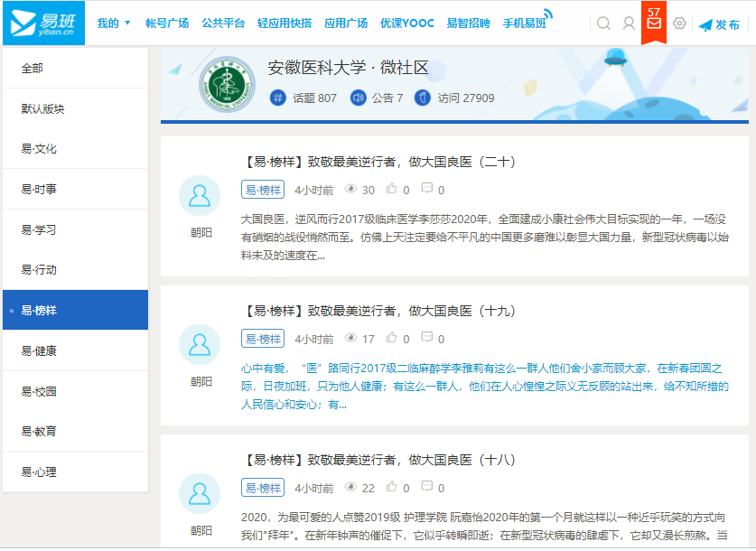756x551 pixels.
Task: Like the 十九 post via thumbs-up icon
Action: pyautogui.click(x=391, y=339)
